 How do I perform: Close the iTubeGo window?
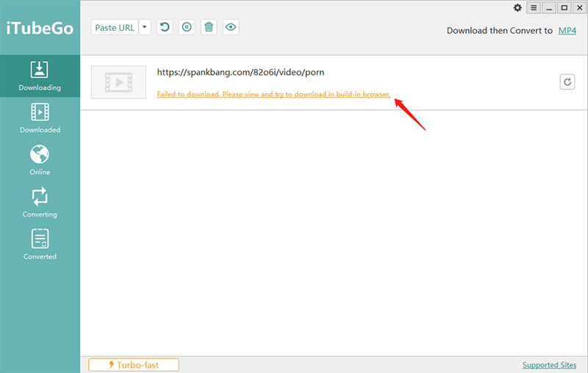point(579,8)
